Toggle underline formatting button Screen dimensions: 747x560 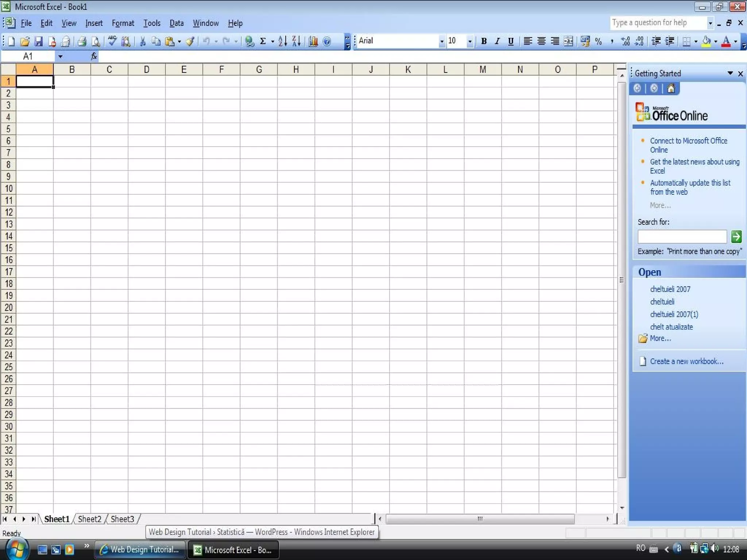pyautogui.click(x=511, y=41)
